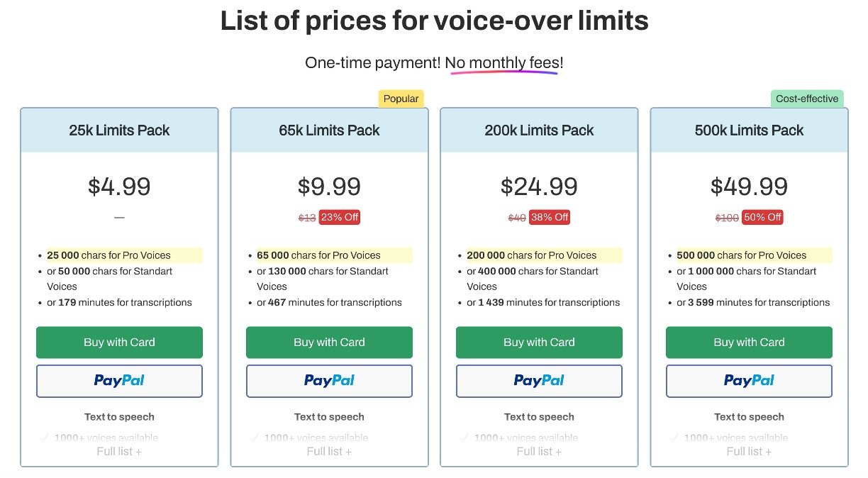
Task: Click the Popular badge
Action: tap(401, 99)
